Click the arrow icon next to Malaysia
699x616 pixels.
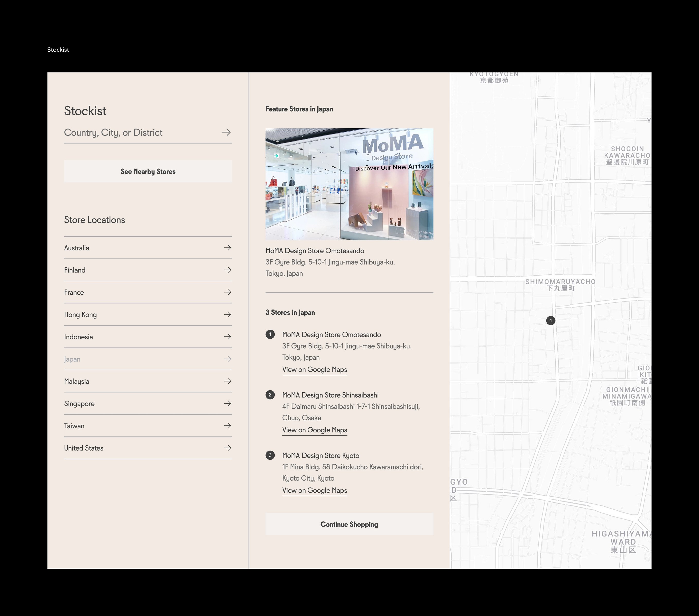point(228,381)
